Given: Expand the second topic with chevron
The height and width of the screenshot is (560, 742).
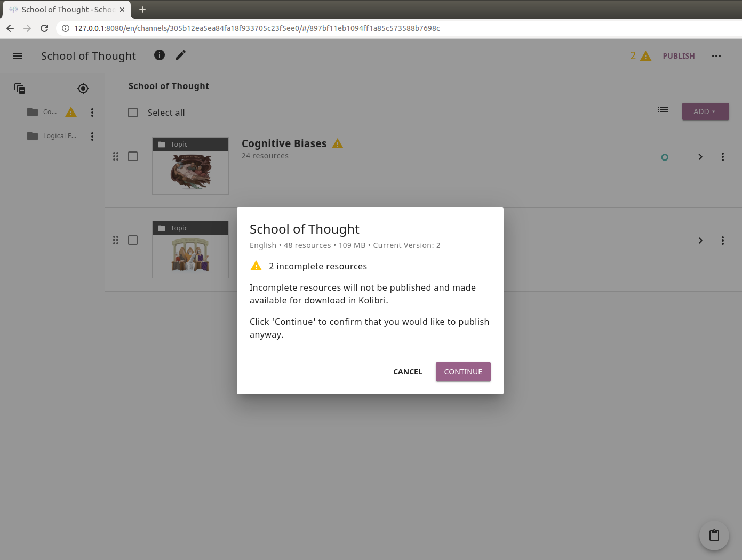Looking at the screenshot, I should coord(700,241).
